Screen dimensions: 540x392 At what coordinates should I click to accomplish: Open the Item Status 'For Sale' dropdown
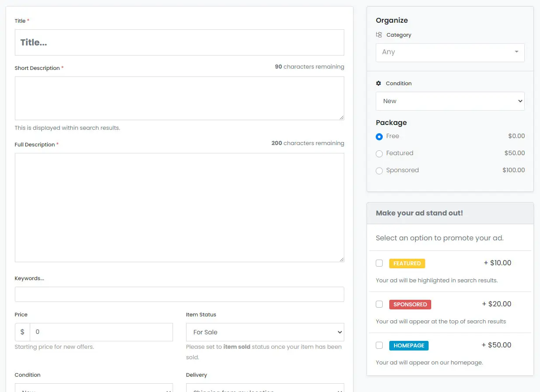[x=265, y=332]
